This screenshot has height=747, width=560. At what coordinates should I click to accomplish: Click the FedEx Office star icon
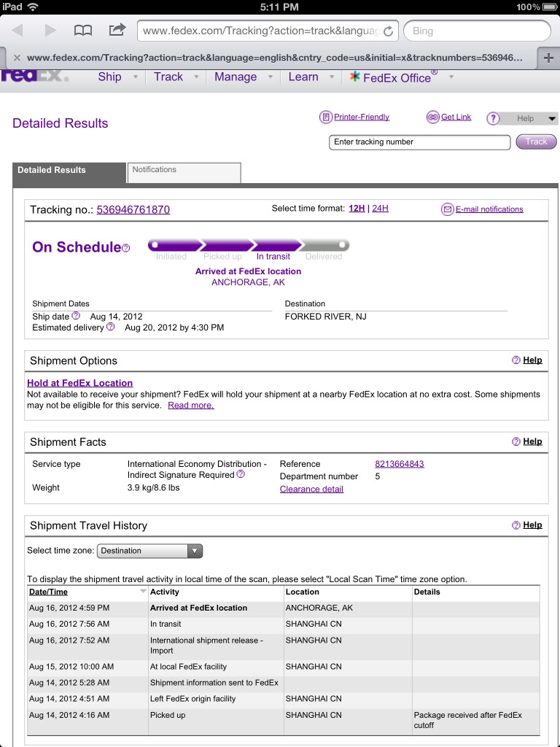click(x=355, y=76)
